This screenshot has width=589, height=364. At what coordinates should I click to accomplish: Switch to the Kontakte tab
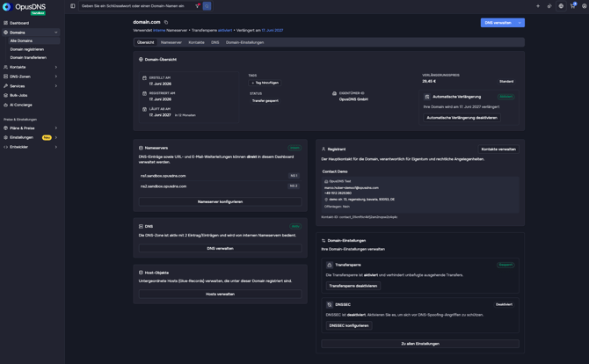point(196,42)
